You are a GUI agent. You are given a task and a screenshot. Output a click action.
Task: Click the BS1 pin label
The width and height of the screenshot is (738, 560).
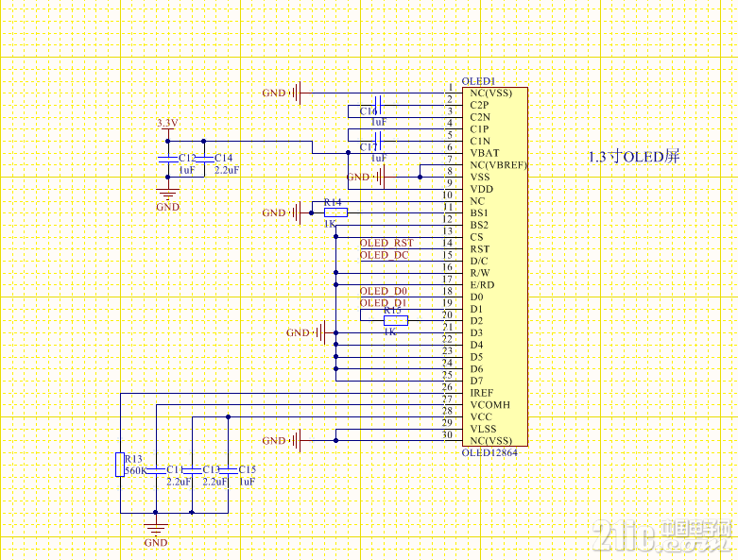click(x=479, y=213)
